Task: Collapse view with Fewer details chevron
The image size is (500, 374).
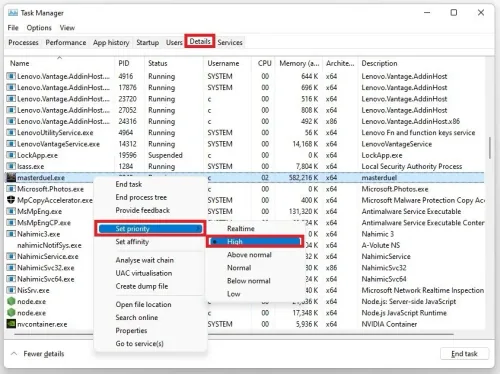Action: tap(14, 354)
